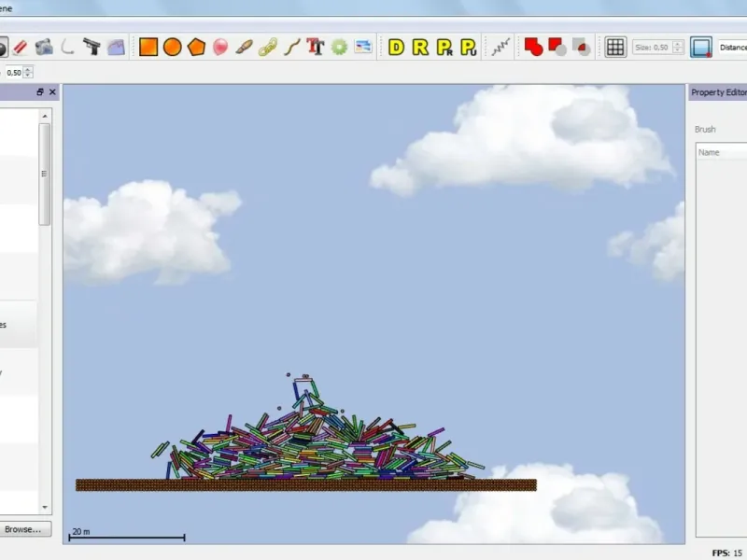Viewport: 747px width, 560px height.
Task: Select the orange rectangle tool
Action: point(148,48)
